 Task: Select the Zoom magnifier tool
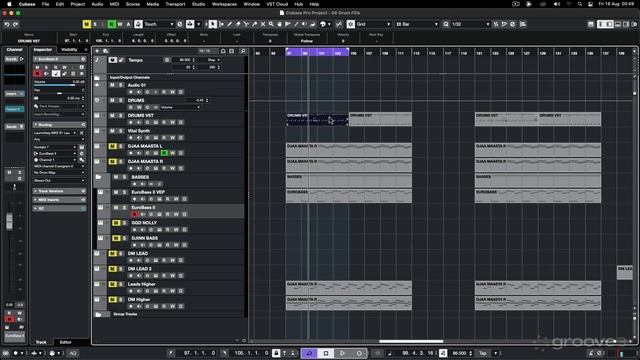click(271, 24)
